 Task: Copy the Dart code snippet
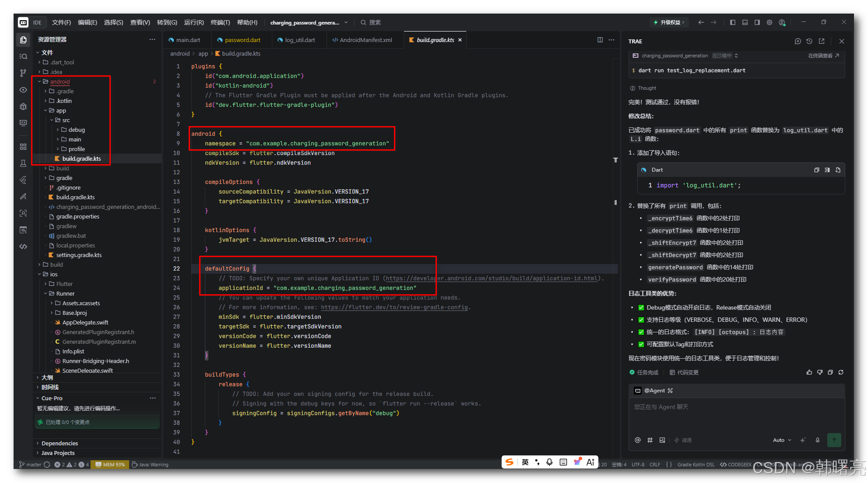tap(816, 170)
